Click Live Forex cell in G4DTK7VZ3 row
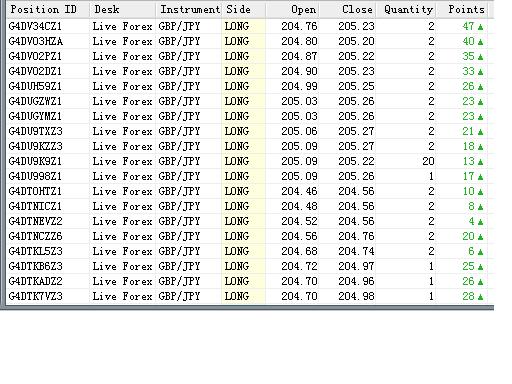 tap(122, 296)
